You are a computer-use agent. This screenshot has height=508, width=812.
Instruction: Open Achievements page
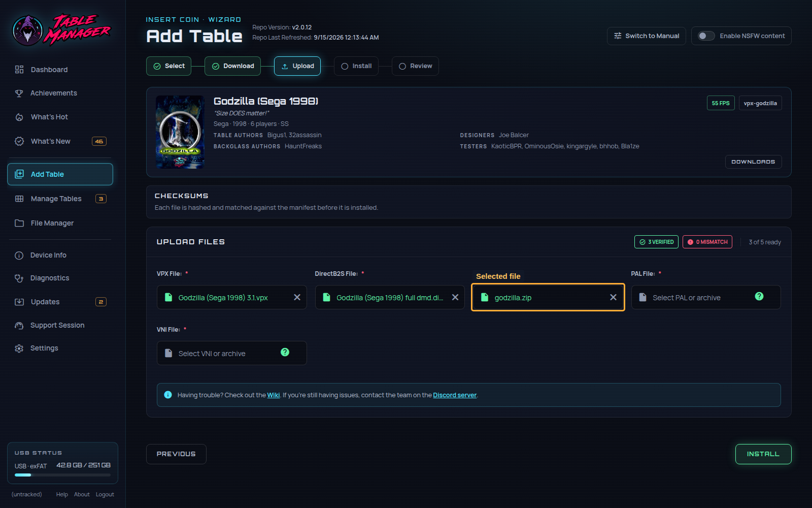click(60, 93)
